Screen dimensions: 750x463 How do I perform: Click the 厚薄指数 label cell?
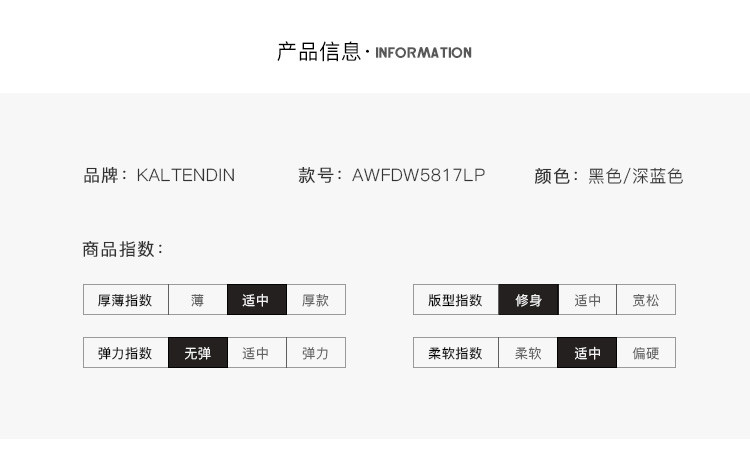pyautogui.click(x=126, y=300)
